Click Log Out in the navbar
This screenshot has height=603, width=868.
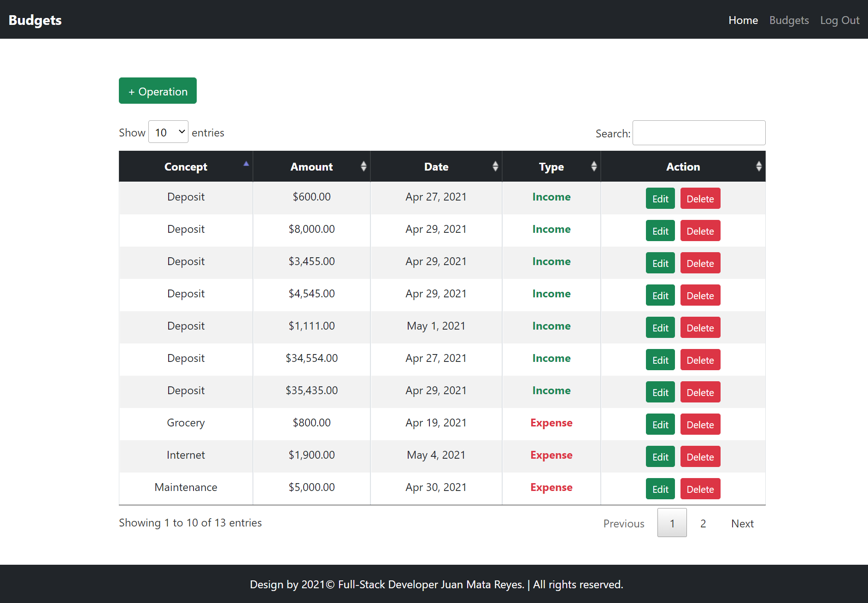point(839,20)
